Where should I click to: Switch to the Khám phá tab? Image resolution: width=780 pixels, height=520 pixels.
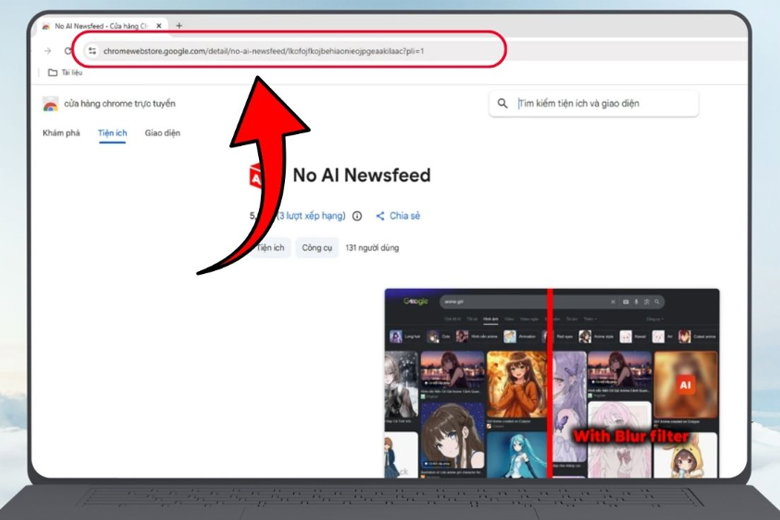61,133
